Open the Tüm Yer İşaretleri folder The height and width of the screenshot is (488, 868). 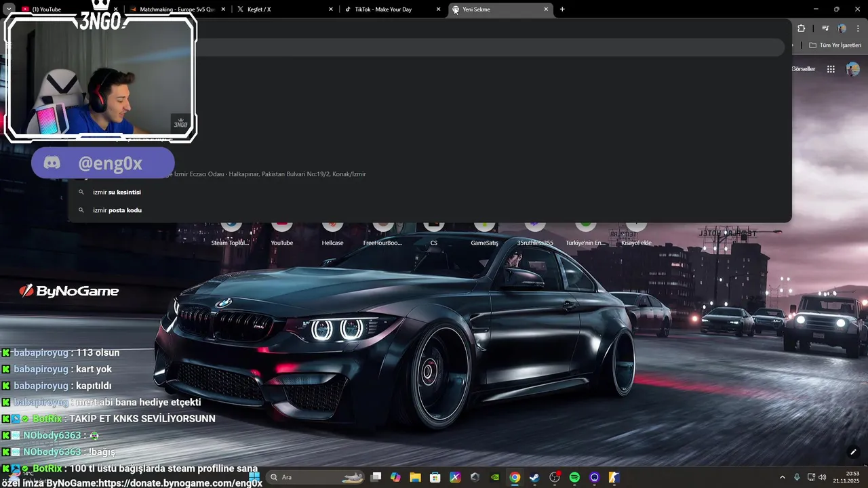pos(835,45)
